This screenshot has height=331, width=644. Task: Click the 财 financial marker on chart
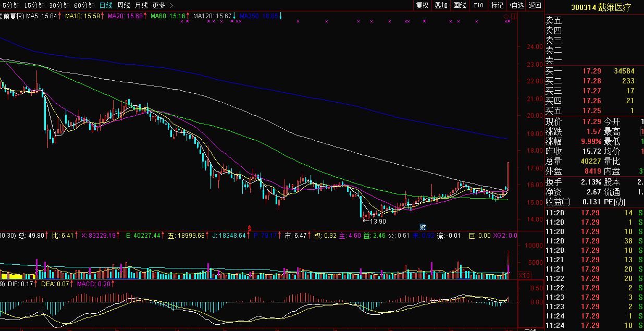coord(423,227)
